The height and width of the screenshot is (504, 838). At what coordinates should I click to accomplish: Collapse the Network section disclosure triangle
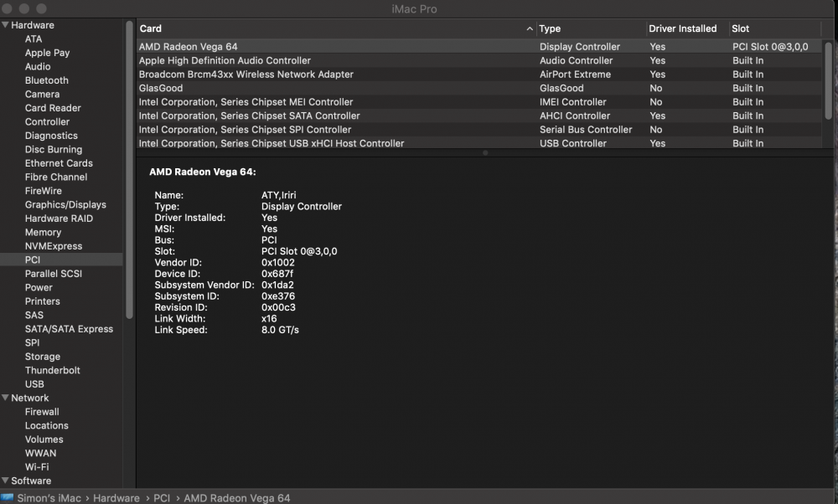pyautogui.click(x=5, y=398)
